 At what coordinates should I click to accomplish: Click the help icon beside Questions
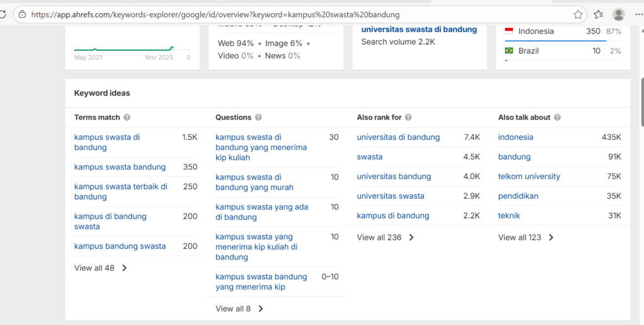point(258,118)
